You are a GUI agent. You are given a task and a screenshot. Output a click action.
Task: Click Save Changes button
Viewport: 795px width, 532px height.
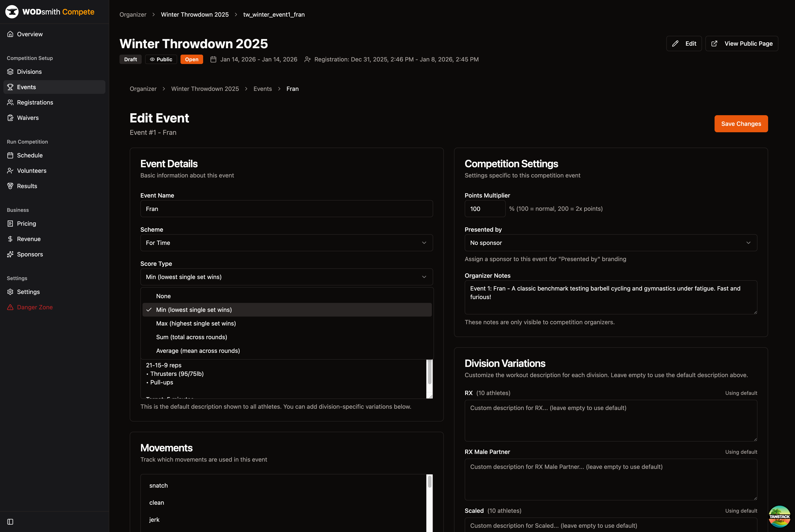pyautogui.click(x=741, y=124)
